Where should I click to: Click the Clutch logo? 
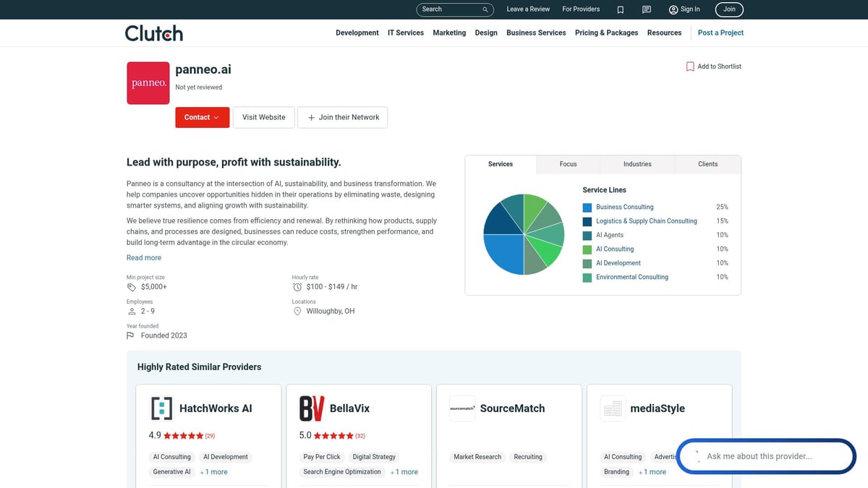point(153,33)
